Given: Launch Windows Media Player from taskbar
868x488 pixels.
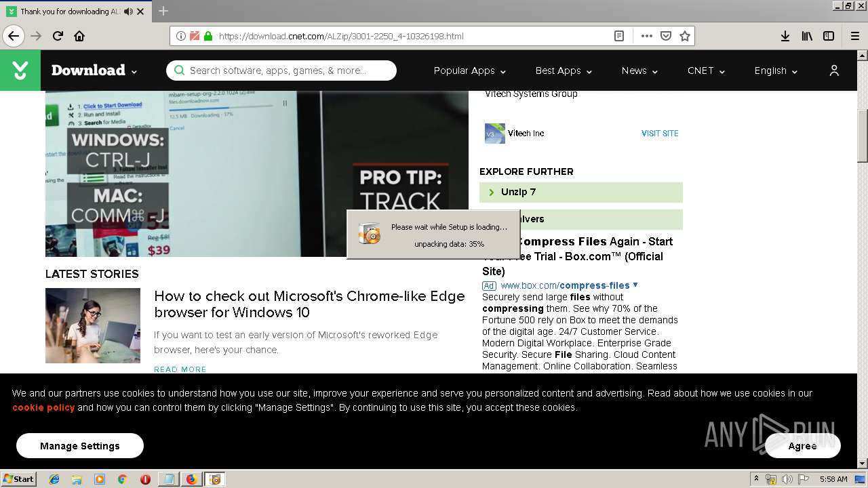Looking at the screenshot, I should 100,479.
